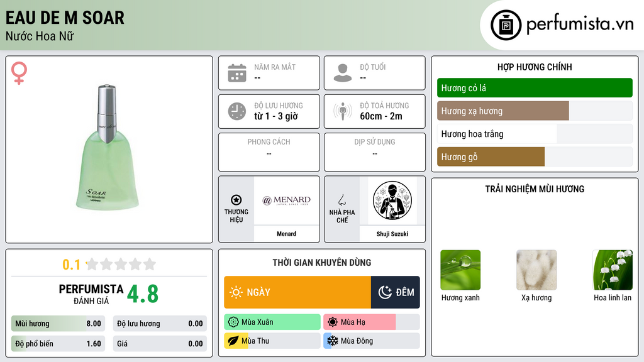Image resolution: width=644 pixels, height=362 pixels.
Task: Click the Mùa Hạ season bar
Action: (371, 322)
